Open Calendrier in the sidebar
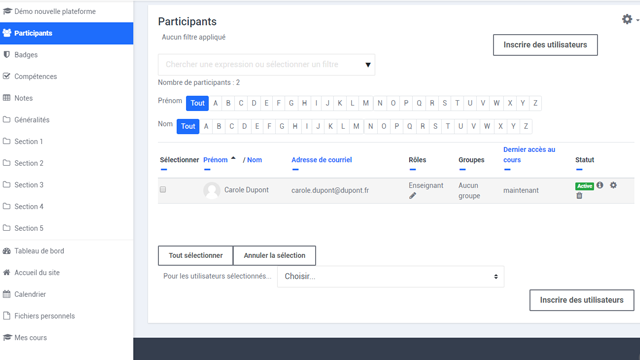 coord(30,294)
